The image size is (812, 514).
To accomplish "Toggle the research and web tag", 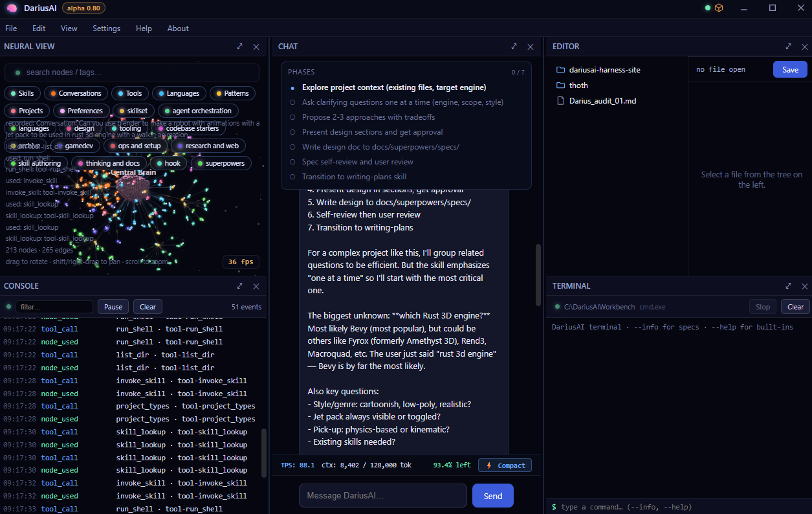I will [x=208, y=146].
